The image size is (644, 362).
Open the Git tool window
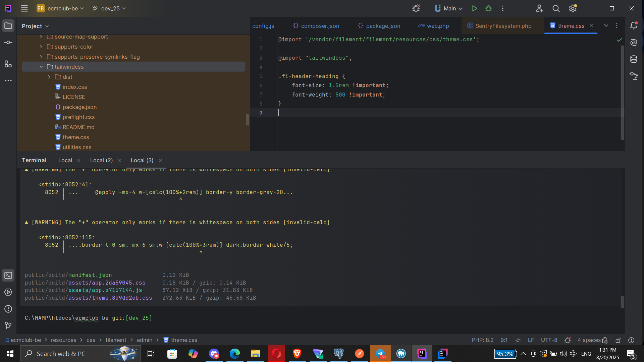[x=8, y=325]
